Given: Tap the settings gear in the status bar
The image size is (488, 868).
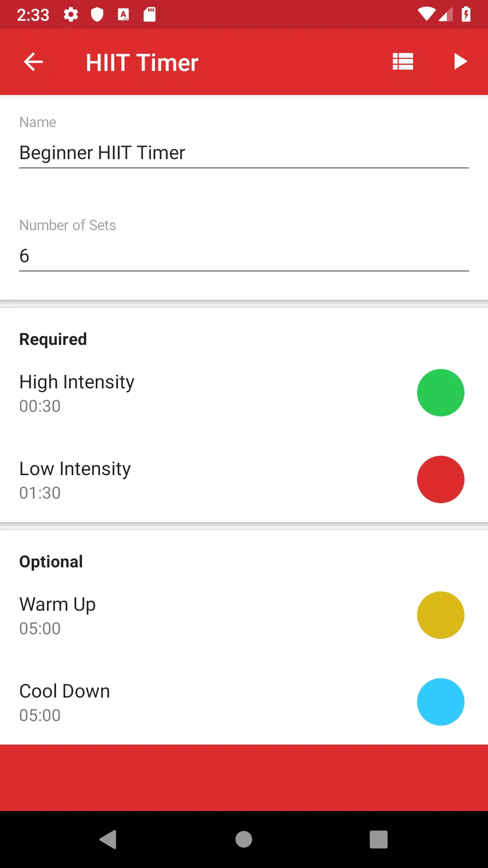Looking at the screenshot, I should coord(71,14).
